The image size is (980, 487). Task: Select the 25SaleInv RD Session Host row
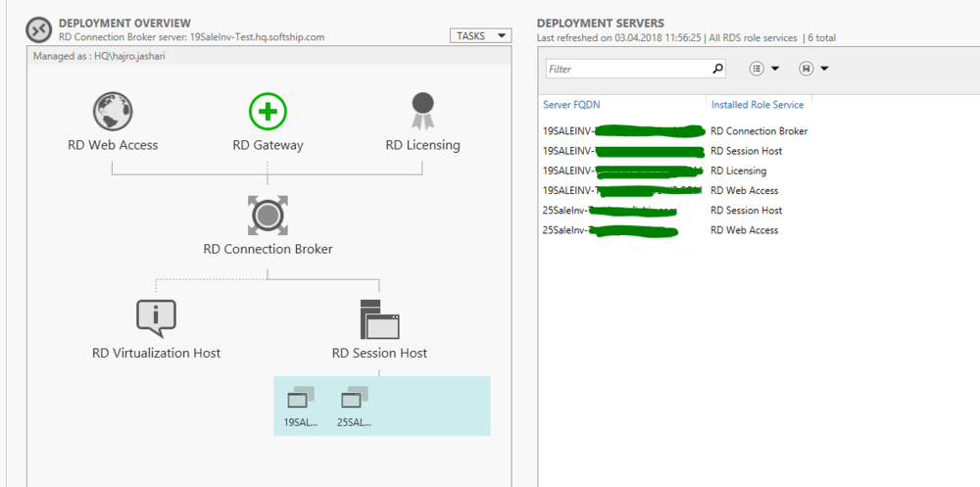coord(676,211)
